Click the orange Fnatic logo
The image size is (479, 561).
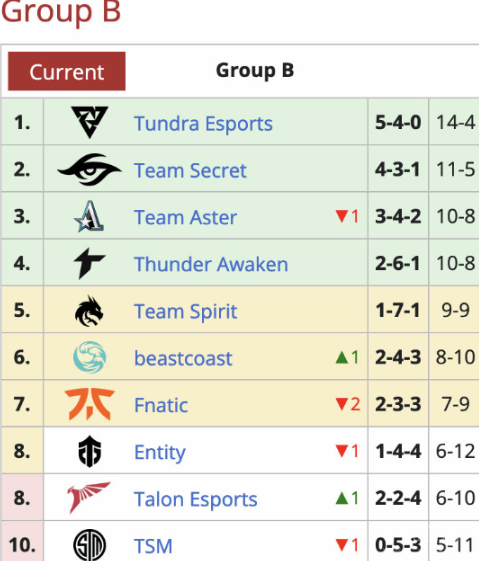(89, 404)
